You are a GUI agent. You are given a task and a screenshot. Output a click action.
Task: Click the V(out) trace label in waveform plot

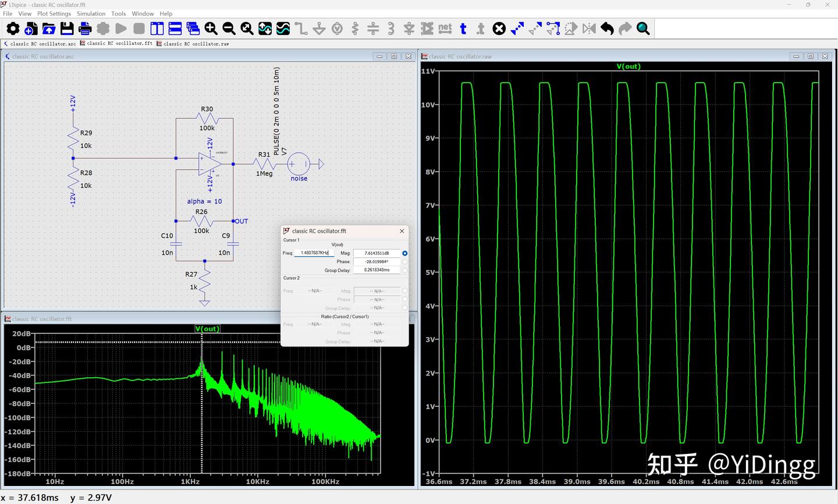tap(628, 66)
